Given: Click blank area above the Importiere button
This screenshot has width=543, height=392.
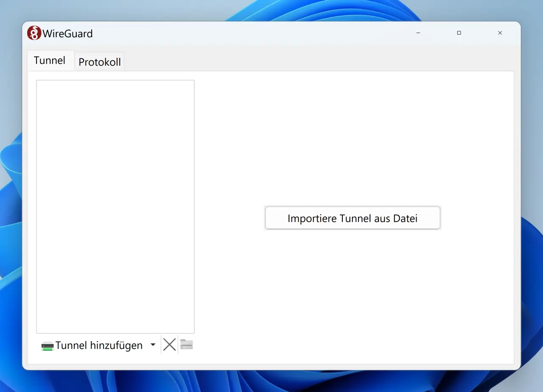Looking at the screenshot, I should point(352,140).
